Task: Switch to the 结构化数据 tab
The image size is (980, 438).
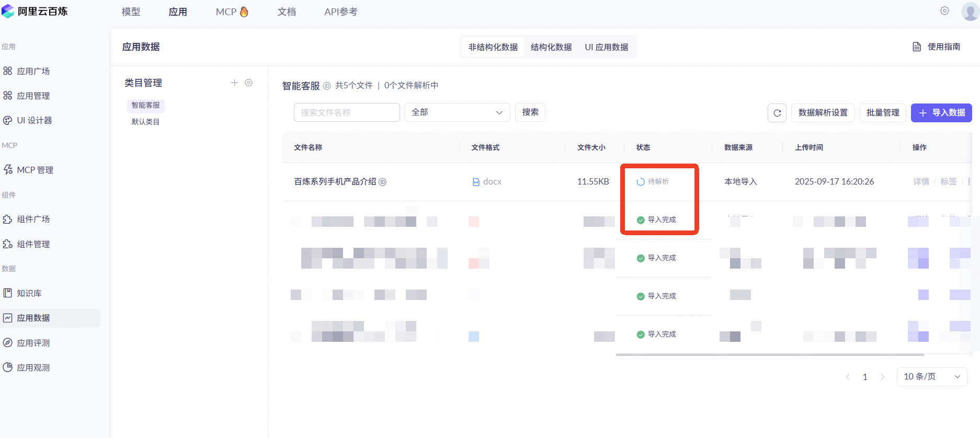Action: (x=551, y=47)
